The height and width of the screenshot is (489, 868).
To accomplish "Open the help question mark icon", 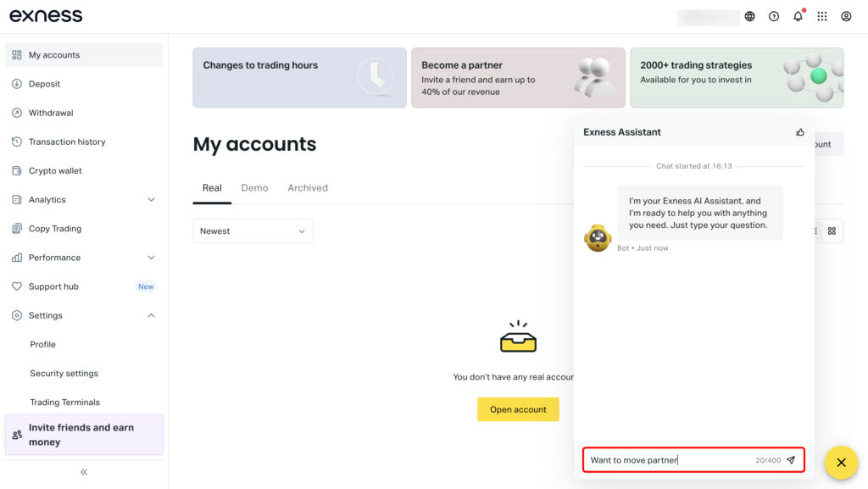I will (774, 17).
